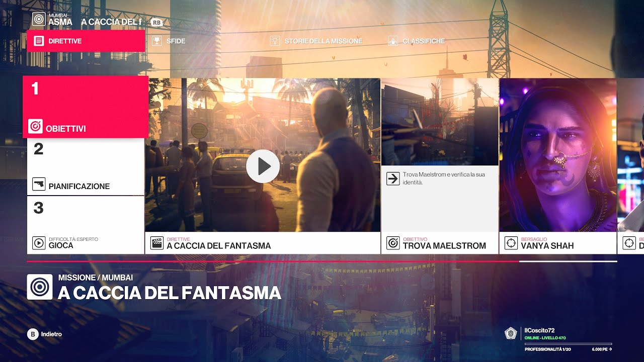Select step 3 Gioca
Screen dimensions: 644x362
tap(86, 225)
